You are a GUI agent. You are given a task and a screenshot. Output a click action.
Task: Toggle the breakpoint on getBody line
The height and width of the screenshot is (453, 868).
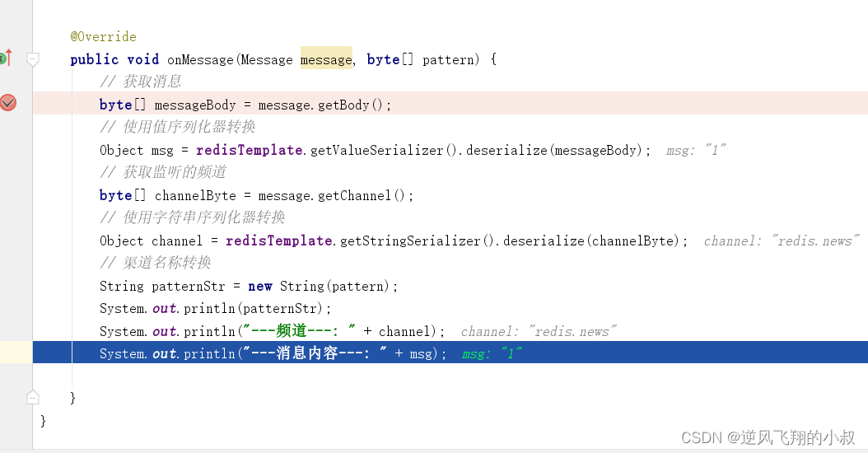7,103
